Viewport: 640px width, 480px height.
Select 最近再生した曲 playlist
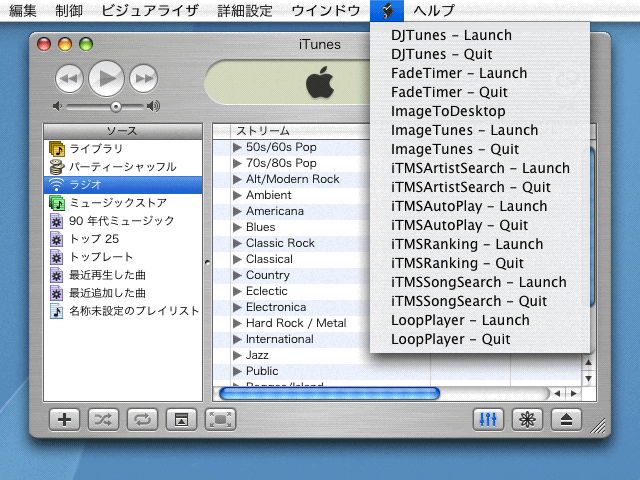point(123,275)
